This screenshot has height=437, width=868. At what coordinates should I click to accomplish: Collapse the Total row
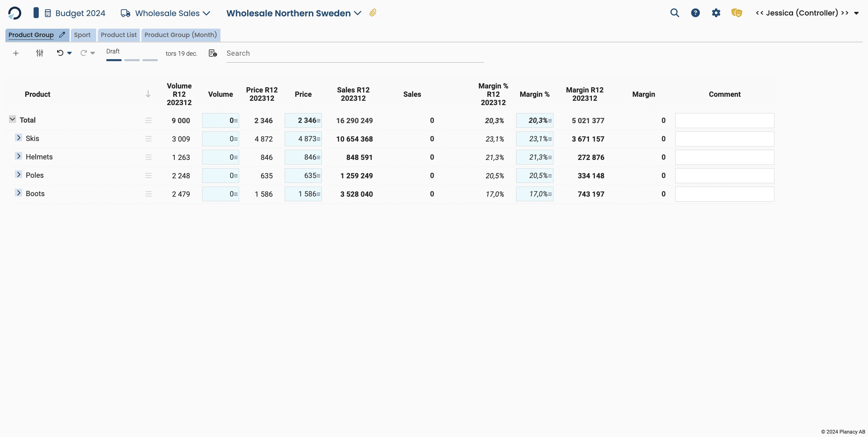pos(12,119)
